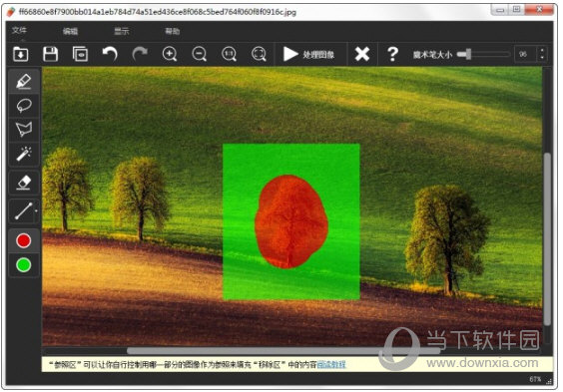The width and height of the screenshot is (563, 392).
Task: Open the 显示 (View) menu
Action: click(x=122, y=31)
